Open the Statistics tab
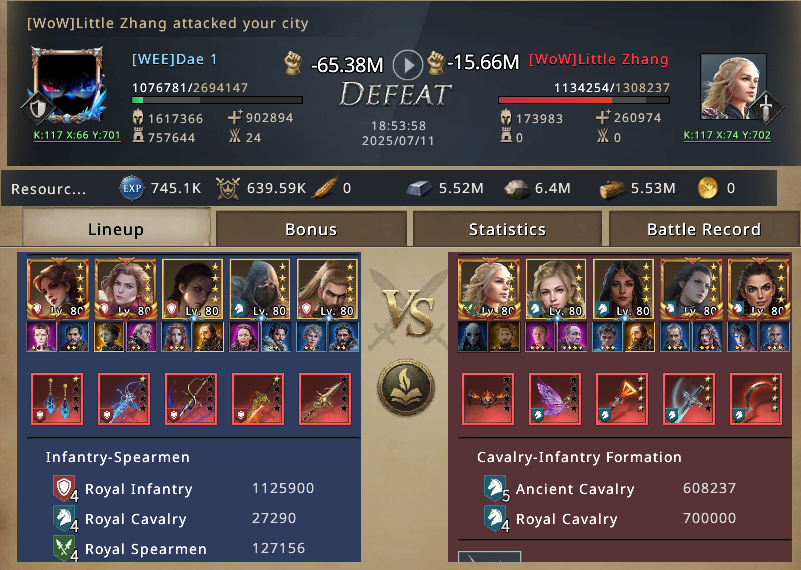This screenshot has width=801, height=570. pyautogui.click(x=507, y=229)
